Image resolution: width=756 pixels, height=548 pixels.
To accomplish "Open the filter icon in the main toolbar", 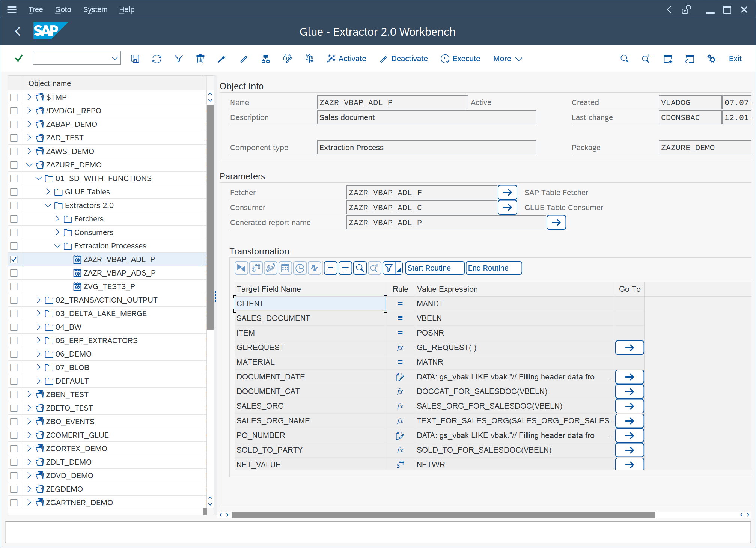I will (x=179, y=59).
